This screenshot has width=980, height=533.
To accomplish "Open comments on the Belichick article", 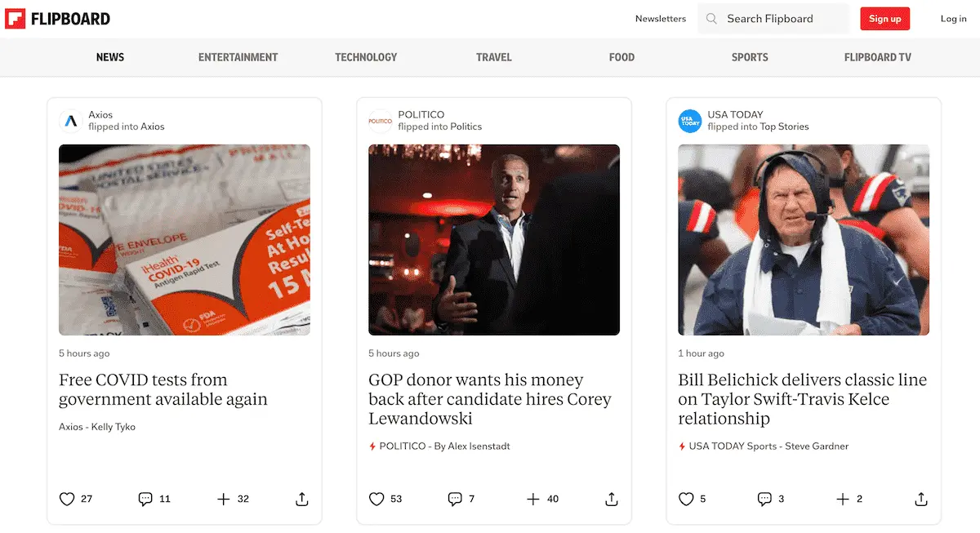I will pos(764,499).
